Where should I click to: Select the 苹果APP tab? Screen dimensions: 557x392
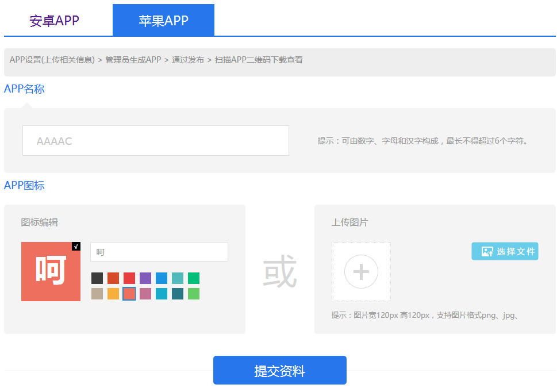pyautogui.click(x=163, y=20)
